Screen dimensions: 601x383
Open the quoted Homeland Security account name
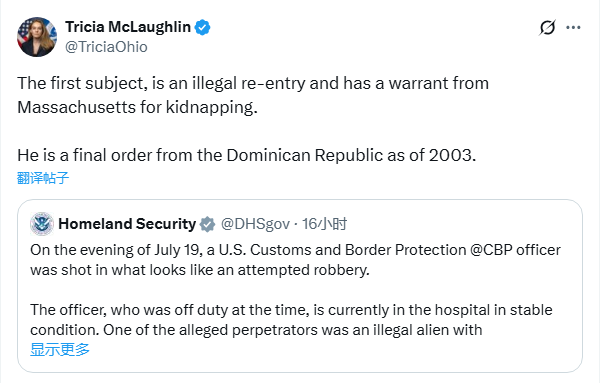[x=127, y=224]
